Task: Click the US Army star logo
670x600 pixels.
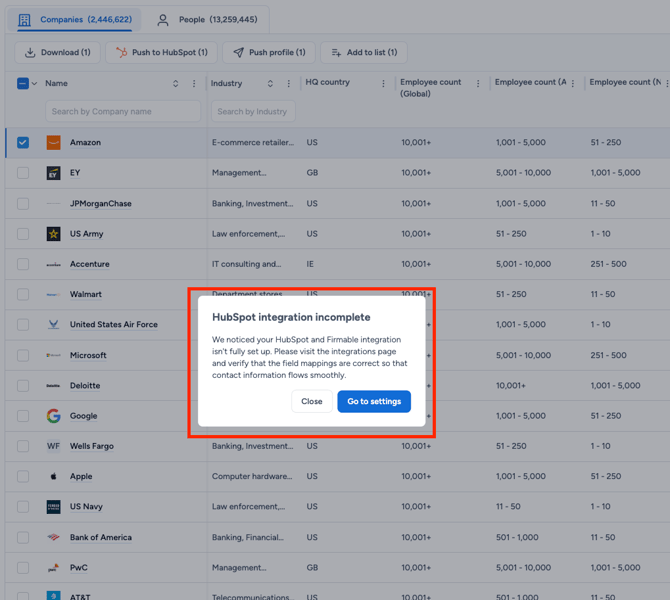Action: [53, 234]
